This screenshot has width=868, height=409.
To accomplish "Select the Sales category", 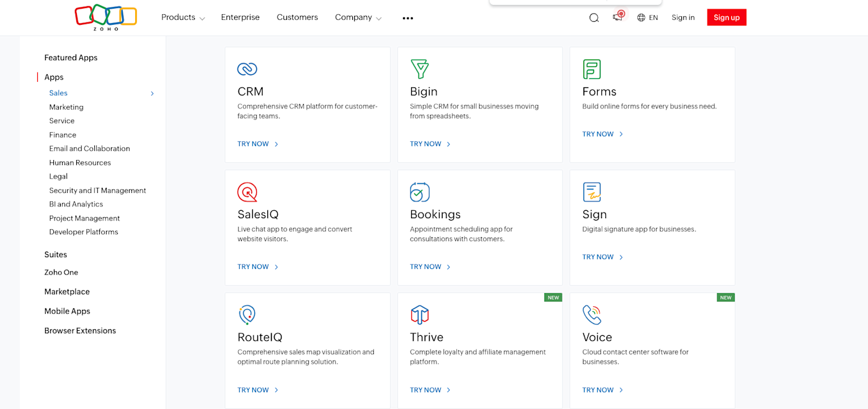I will (x=58, y=93).
